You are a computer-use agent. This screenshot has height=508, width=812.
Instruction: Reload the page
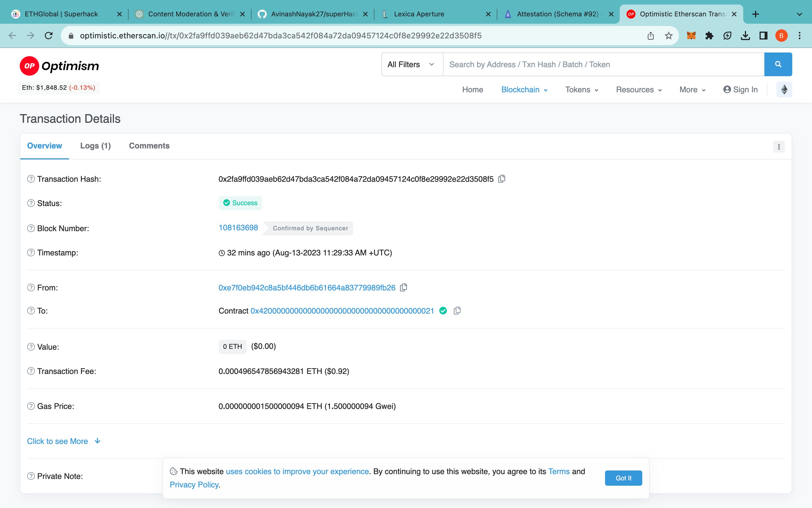[x=49, y=36]
